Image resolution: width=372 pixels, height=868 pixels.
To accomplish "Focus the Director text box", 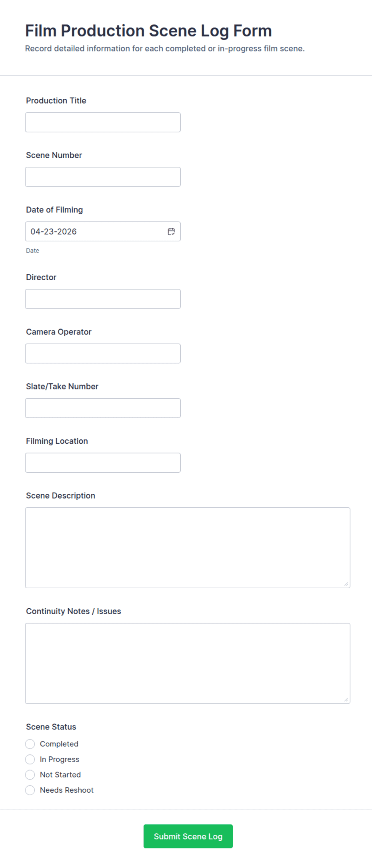I will click(103, 299).
